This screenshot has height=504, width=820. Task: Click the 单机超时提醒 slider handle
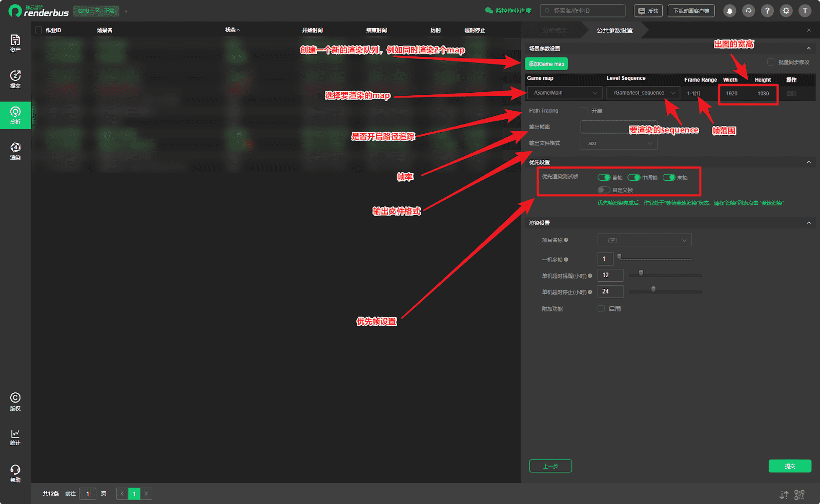641,273
